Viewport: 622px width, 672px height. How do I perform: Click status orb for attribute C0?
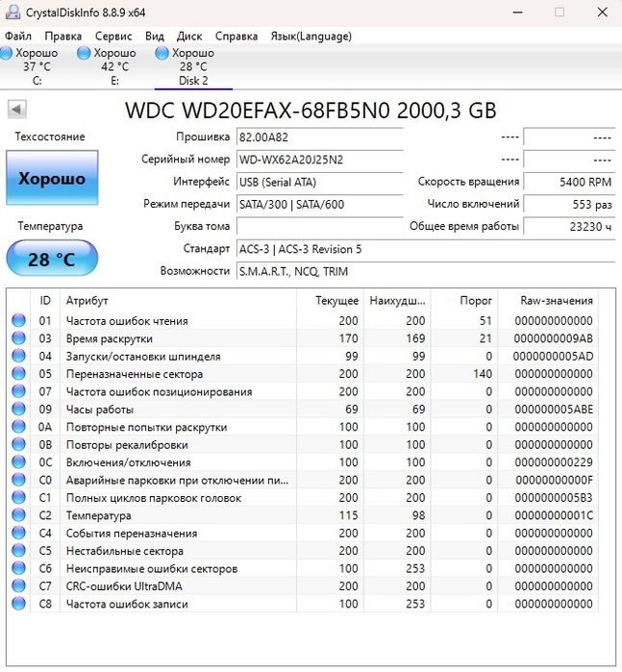click(x=18, y=480)
